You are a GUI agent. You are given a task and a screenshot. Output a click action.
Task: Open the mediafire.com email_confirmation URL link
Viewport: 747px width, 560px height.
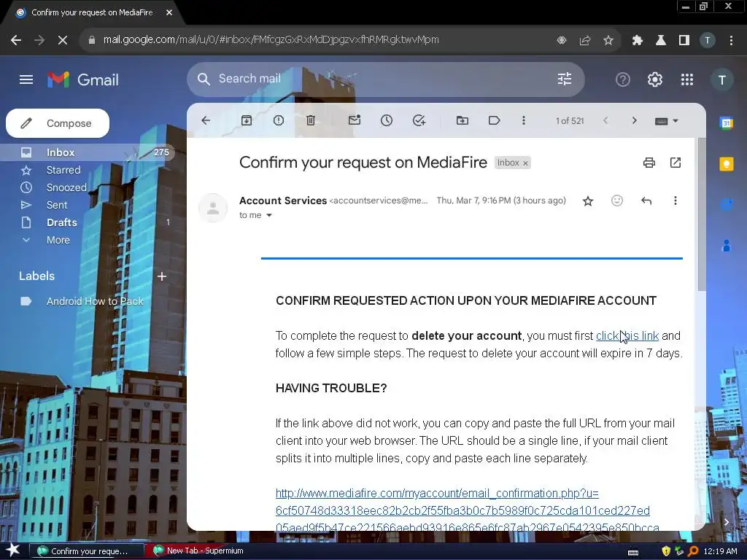point(467,510)
